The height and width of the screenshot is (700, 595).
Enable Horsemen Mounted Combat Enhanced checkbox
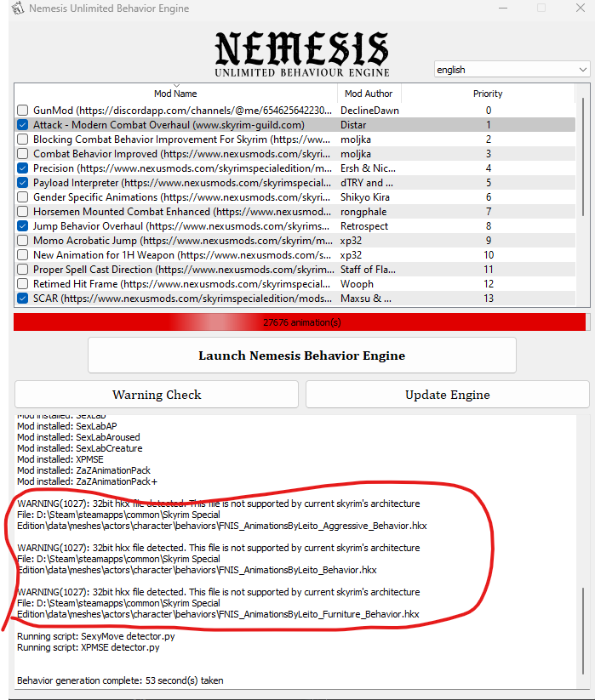pyautogui.click(x=22, y=212)
